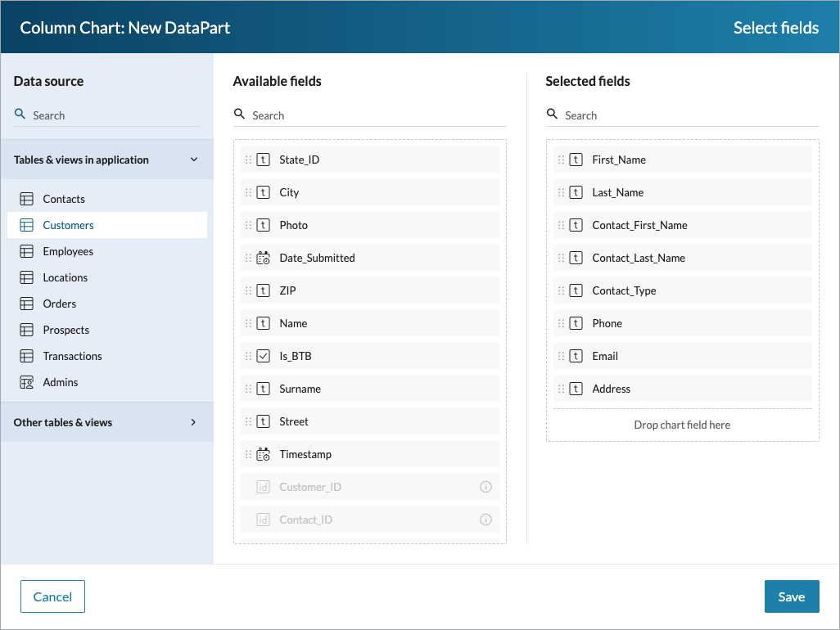840x630 pixels.
Task: Click the Cancel button
Action: point(52,596)
